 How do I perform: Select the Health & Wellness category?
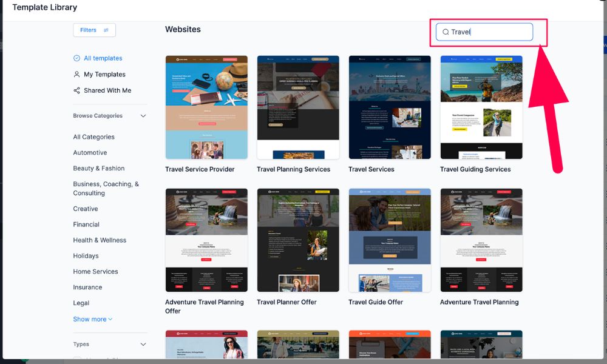[100, 240]
